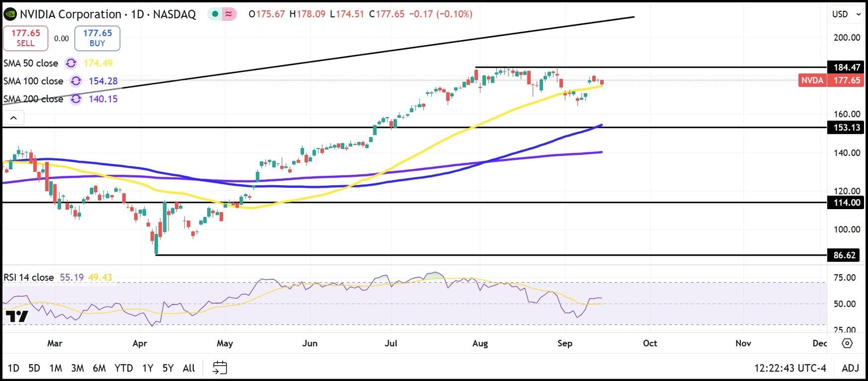Open chart settings via the hexagon icon
The height and width of the screenshot is (381, 868).
pyautogui.click(x=847, y=343)
